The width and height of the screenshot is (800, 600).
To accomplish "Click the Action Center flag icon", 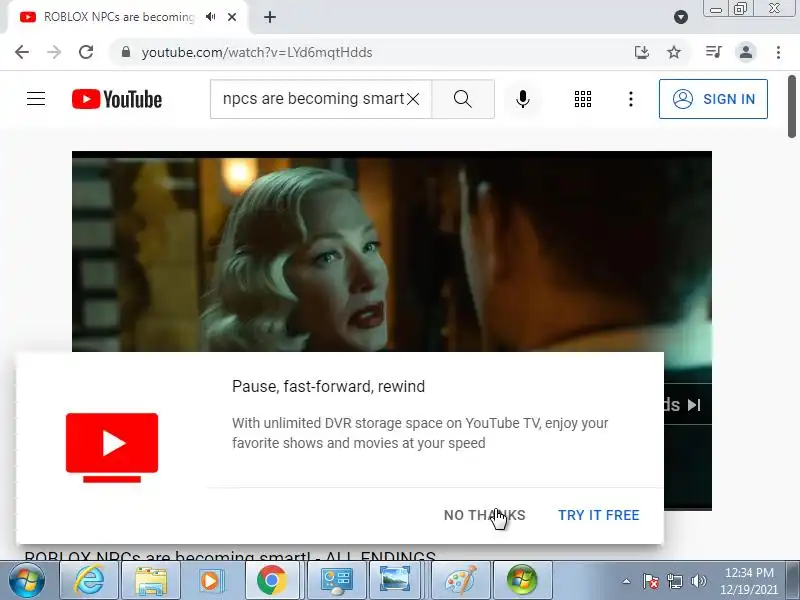I will point(651,581).
